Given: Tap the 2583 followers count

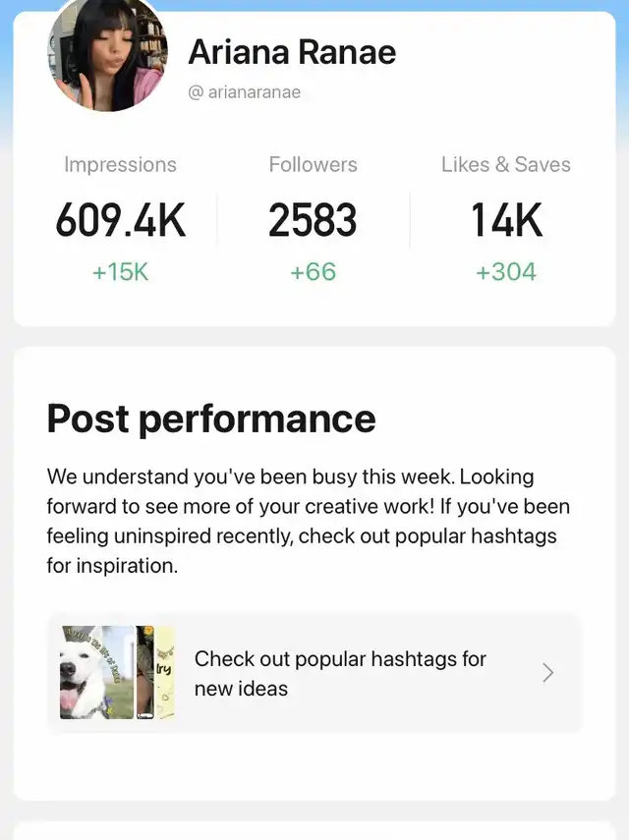Looking at the screenshot, I should click(313, 221).
